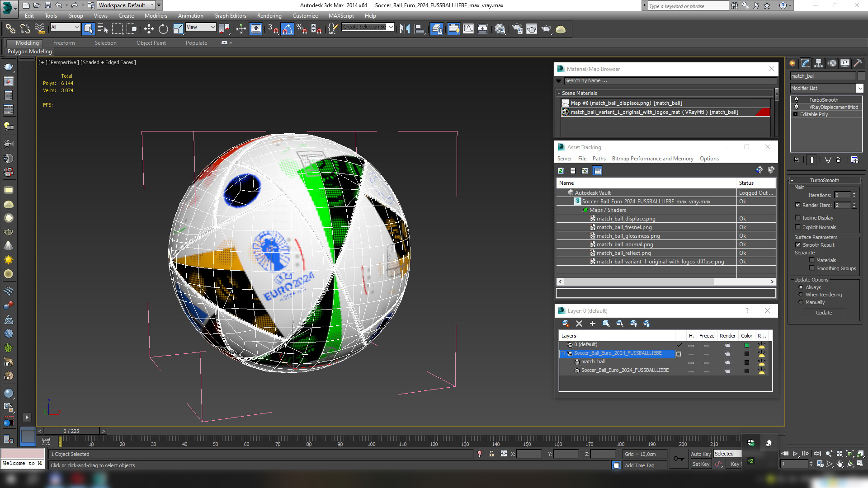Viewport: 868px width, 488px height.
Task: Click the Polygon Modeling panel label
Action: tap(30, 52)
